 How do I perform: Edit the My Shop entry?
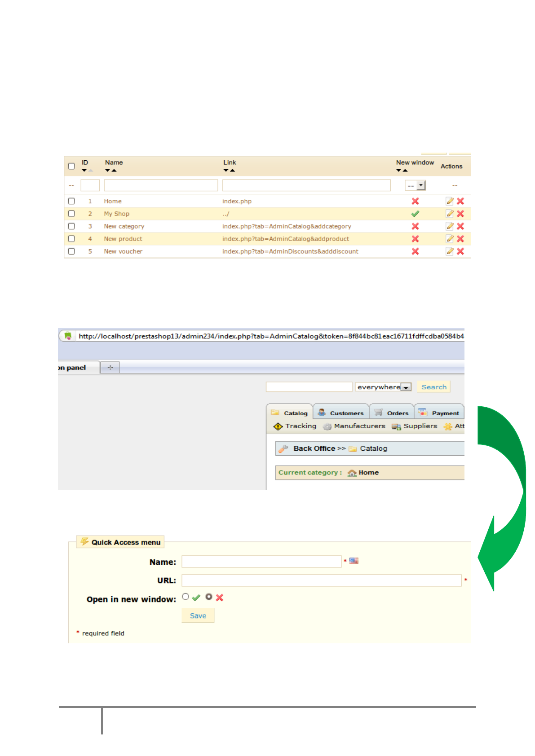tap(450, 214)
